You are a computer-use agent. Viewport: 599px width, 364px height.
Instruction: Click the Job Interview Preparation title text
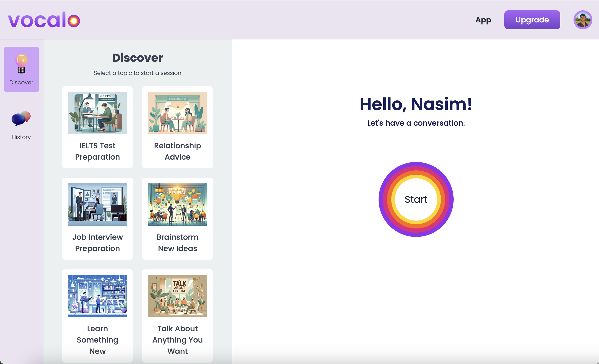pyautogui.click(x=97, y=243)
